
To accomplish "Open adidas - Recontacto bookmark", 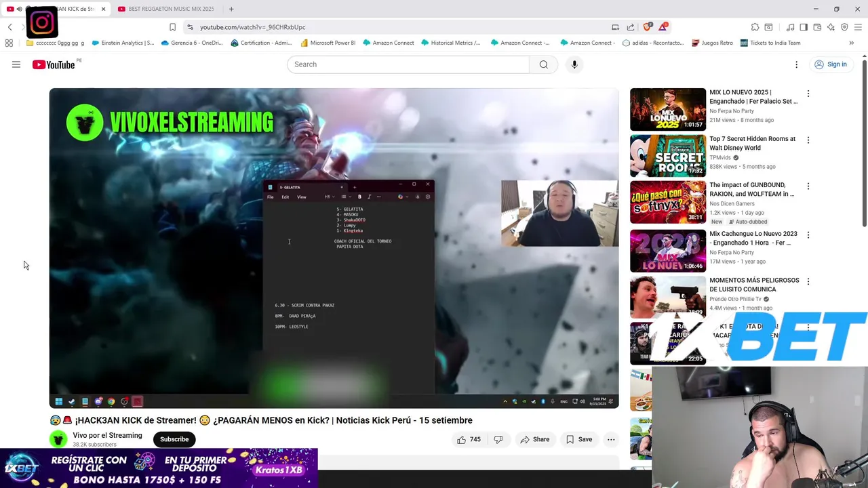I will [x=653, y=43].
